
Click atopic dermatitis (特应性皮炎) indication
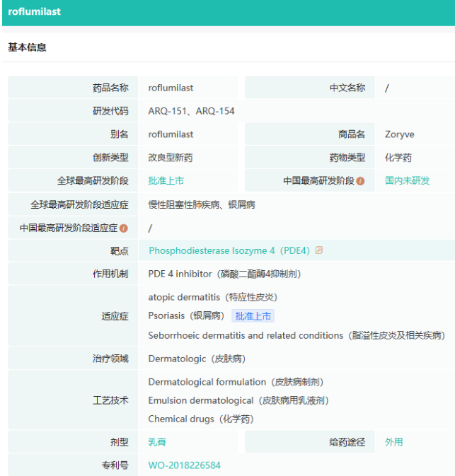coord(212,297)
